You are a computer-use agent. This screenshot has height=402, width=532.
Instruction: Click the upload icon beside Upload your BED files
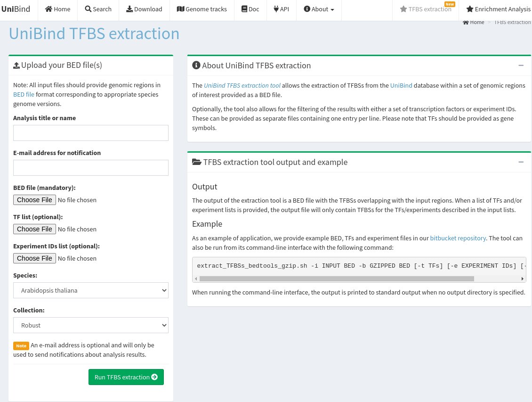point(17,65)
